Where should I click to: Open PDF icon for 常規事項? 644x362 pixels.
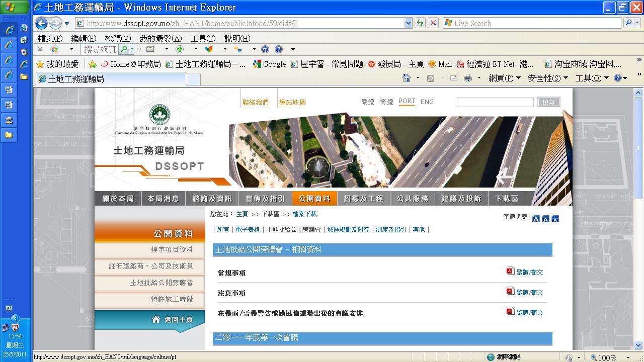(510, 271)
